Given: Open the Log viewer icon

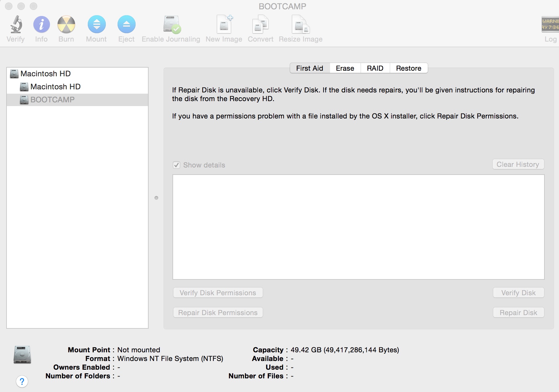Looking at the screenshot, I should pyautogui.click(x=550, y=24).
